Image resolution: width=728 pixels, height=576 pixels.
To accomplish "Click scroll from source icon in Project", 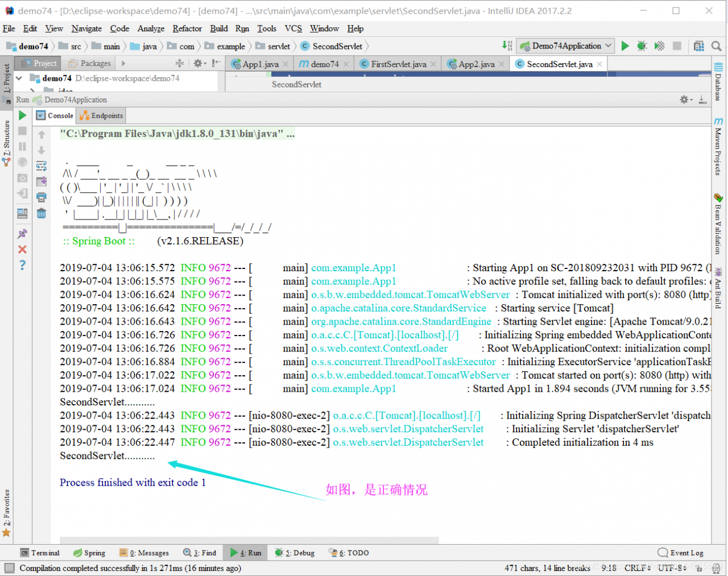I will pos(179,63).
